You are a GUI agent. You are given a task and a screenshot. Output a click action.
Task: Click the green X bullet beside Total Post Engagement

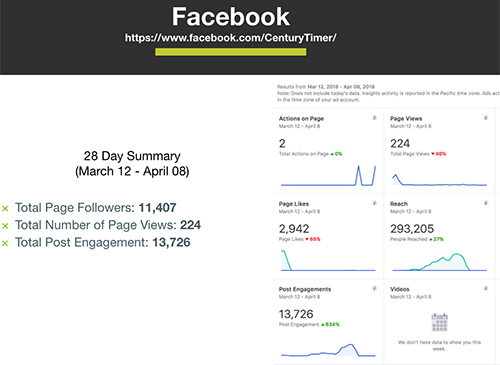point(5,243)
